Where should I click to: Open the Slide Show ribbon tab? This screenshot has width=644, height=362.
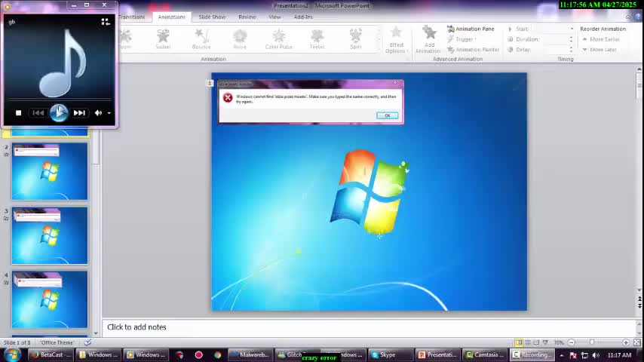[212, 17]
